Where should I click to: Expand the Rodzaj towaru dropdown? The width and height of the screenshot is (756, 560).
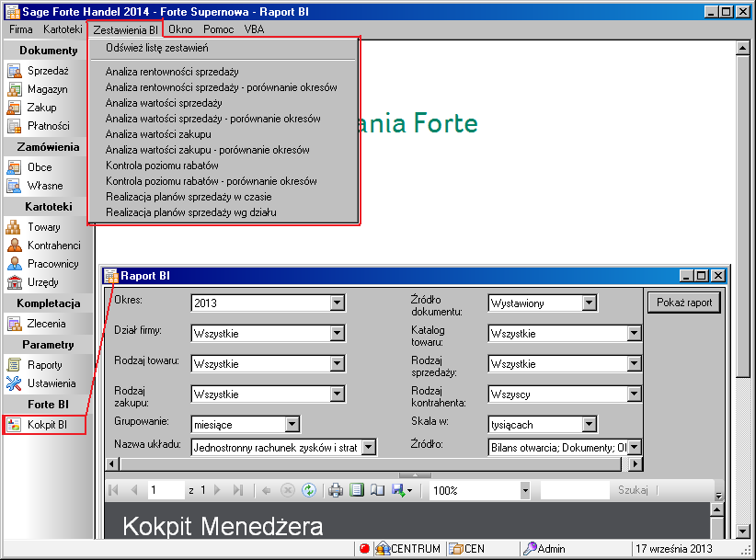[338, 364]
